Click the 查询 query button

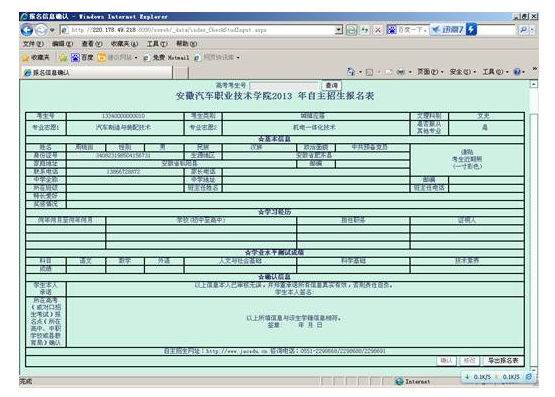click(x=332, y=85)
